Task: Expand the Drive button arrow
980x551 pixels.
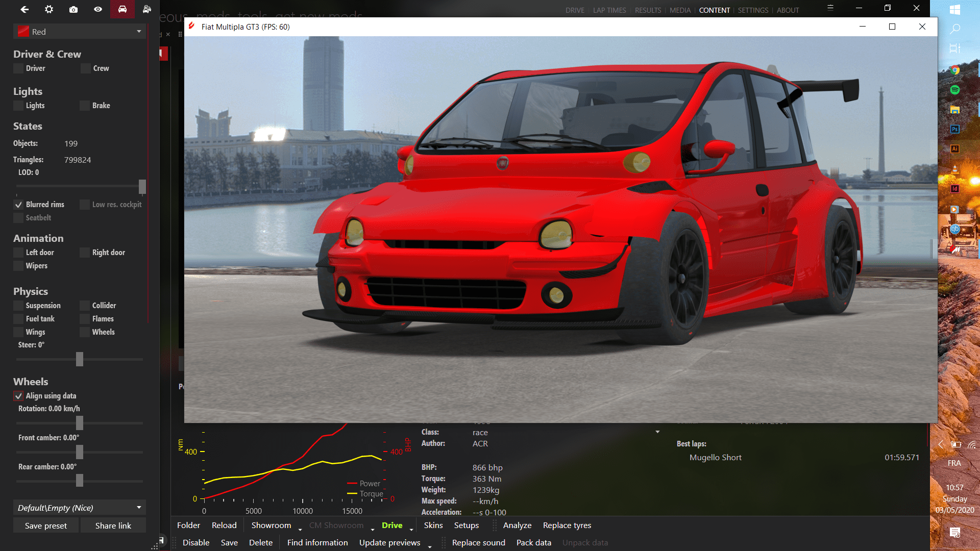Action: [411, 529]
